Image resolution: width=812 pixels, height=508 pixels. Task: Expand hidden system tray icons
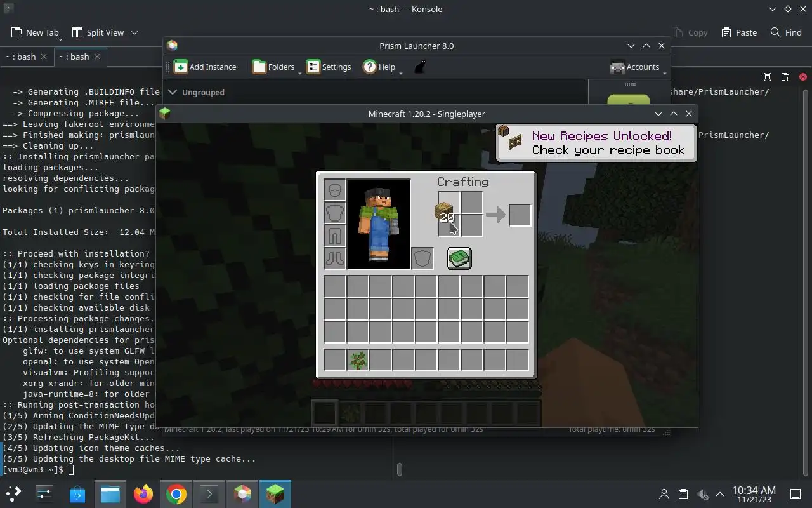coord(719,494)
